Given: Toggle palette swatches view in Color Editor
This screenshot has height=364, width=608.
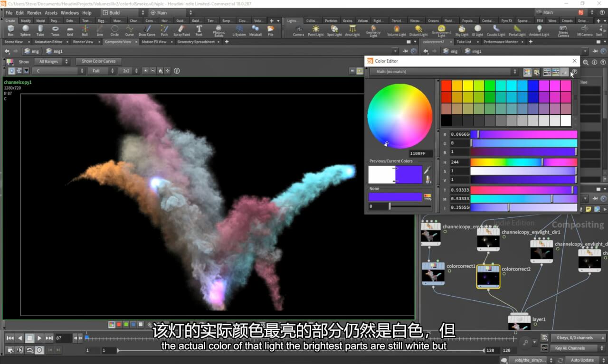Looking at the screenshot, I should (527, 72).
